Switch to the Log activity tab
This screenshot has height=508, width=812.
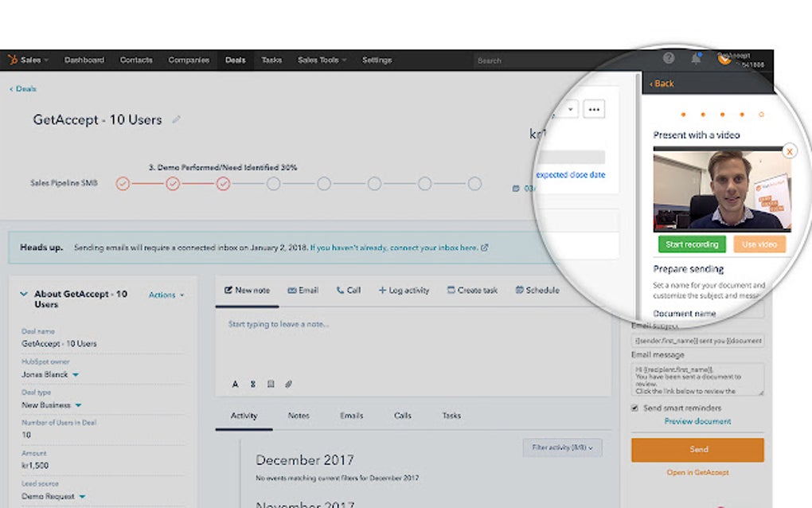(404, 291)
